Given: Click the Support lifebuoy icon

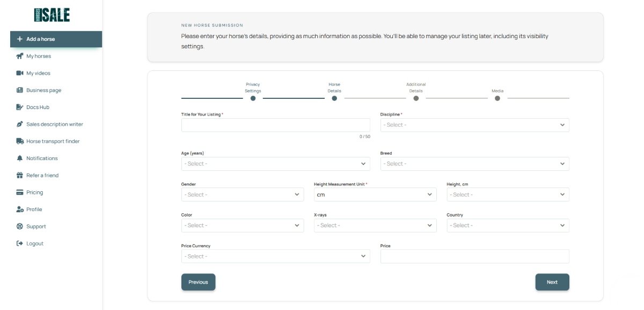Looking at the screenshot, I should click(x=20, y=226).
